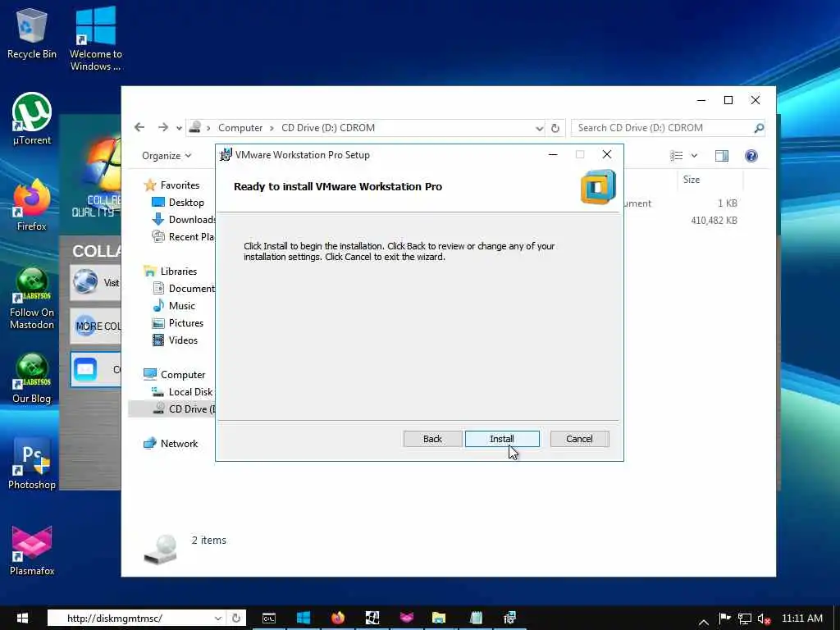Launch the Photoshop desktop shortcut
840x630 pixels.
[x=32, y=464]
